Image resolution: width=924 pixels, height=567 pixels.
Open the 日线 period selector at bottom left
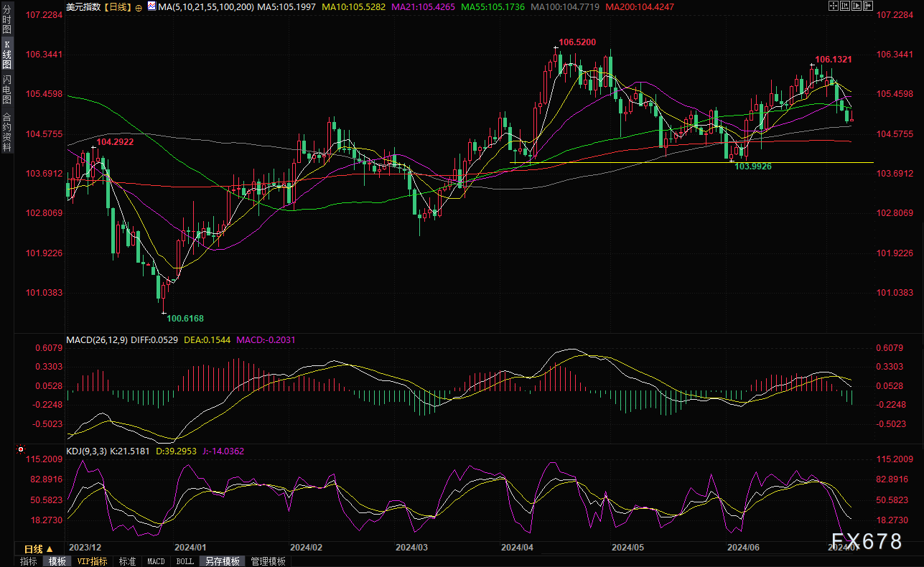pos(39,548)
